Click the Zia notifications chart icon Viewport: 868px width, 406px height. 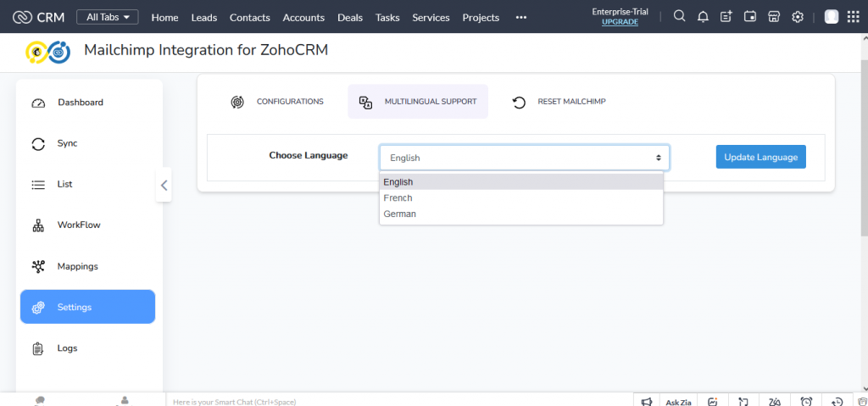(x=713, y=402)
